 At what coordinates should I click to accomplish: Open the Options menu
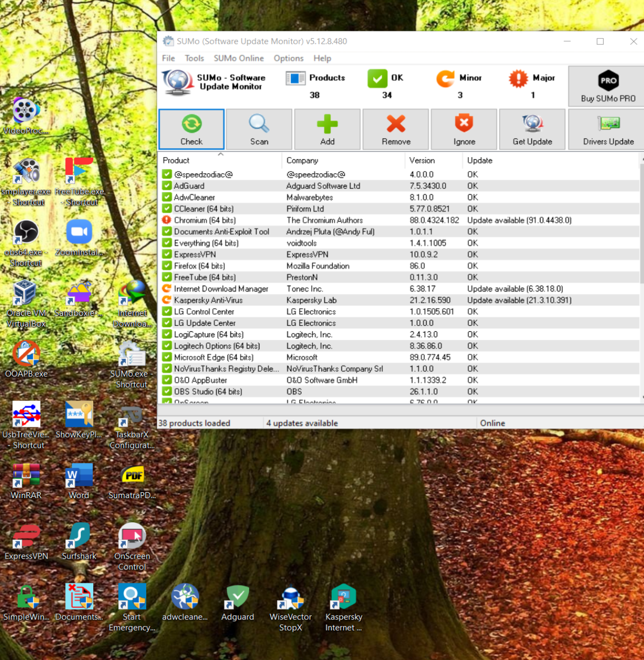click(x=289, y=58)
